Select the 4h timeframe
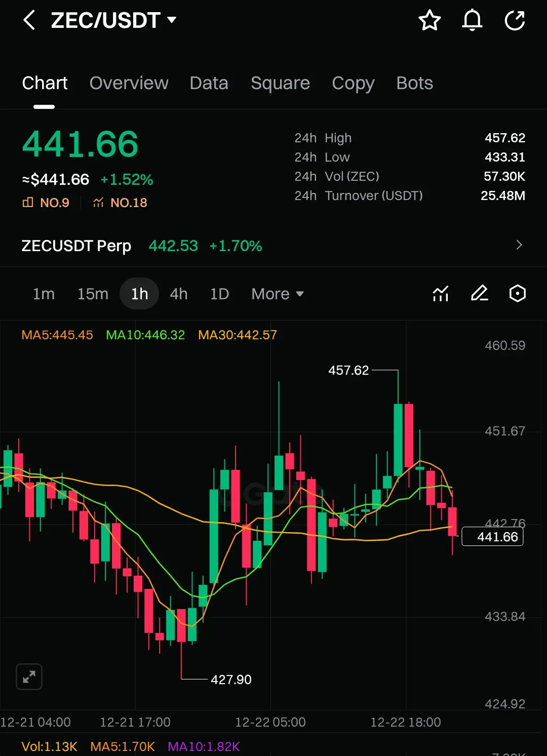 (179, 294)
